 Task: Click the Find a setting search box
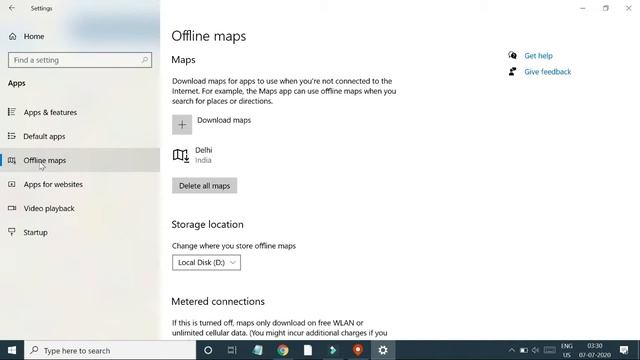click(x=80, y=60)
